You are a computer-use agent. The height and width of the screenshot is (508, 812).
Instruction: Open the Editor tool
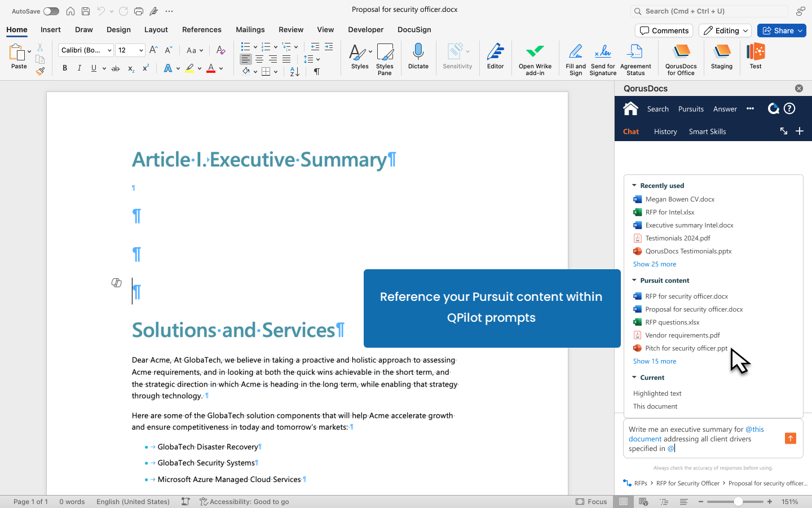coord(495,56)
